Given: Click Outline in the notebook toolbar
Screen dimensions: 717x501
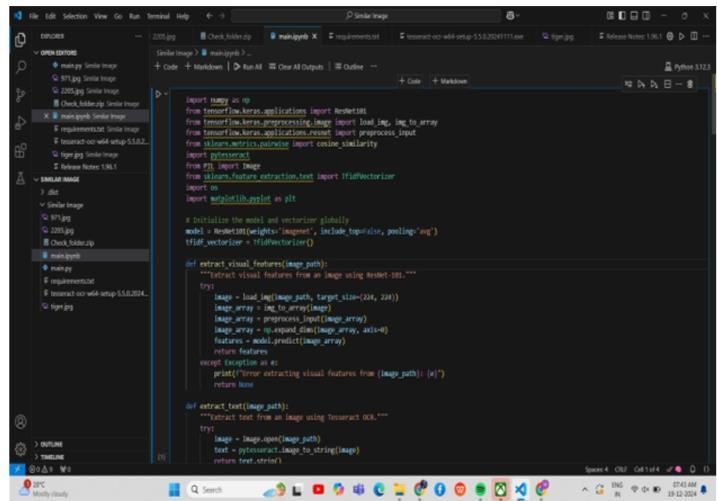Looking at the screenshot, I should pyautogui.click(x=349, y=67).
